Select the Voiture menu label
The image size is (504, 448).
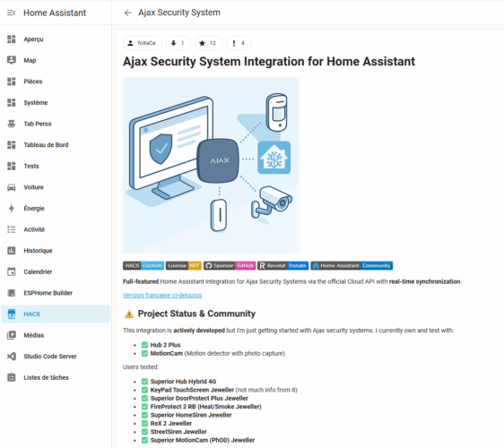(x=34, y=187)
